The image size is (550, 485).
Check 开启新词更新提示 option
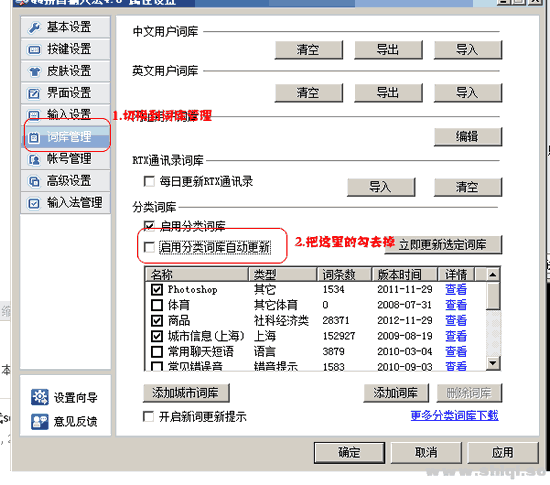[x=149, y=416]
